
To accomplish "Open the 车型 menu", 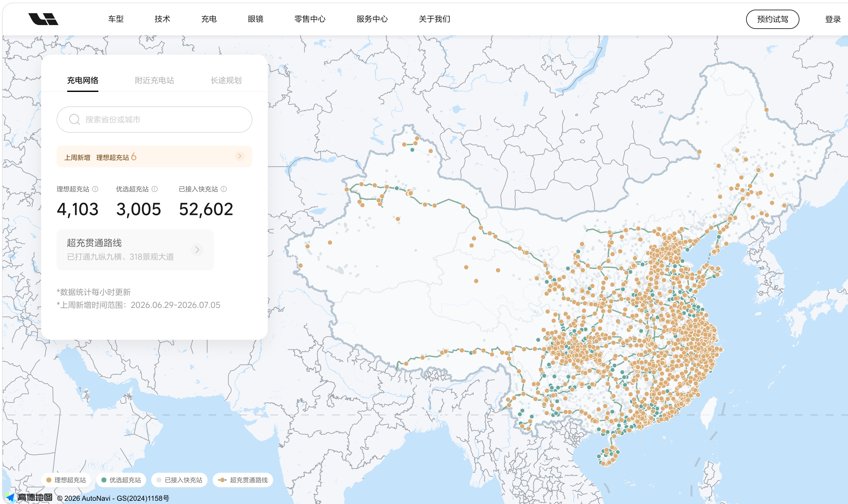I will pos(116,19).
